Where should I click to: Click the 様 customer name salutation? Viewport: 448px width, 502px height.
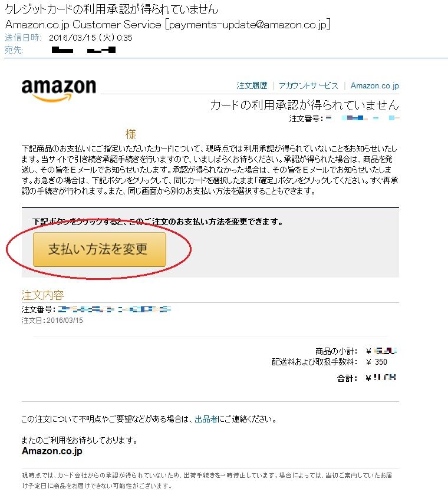point(131,134)
